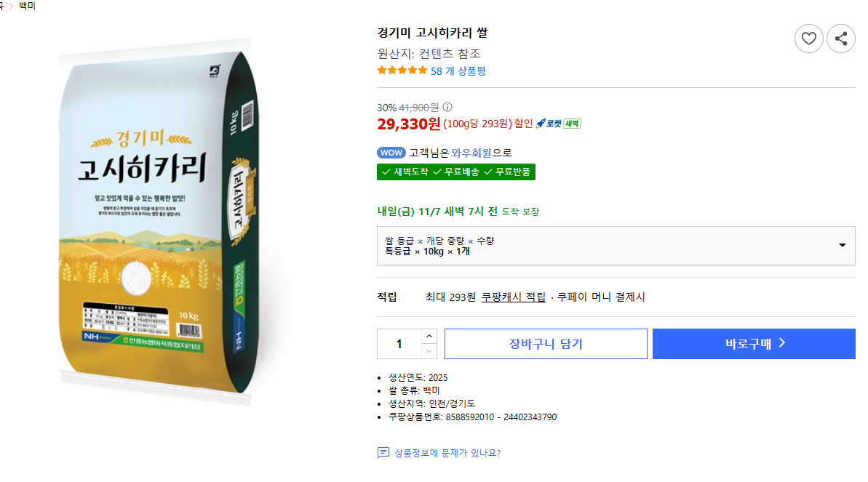Increase quantity with the up arrow

tap(429, 336)
